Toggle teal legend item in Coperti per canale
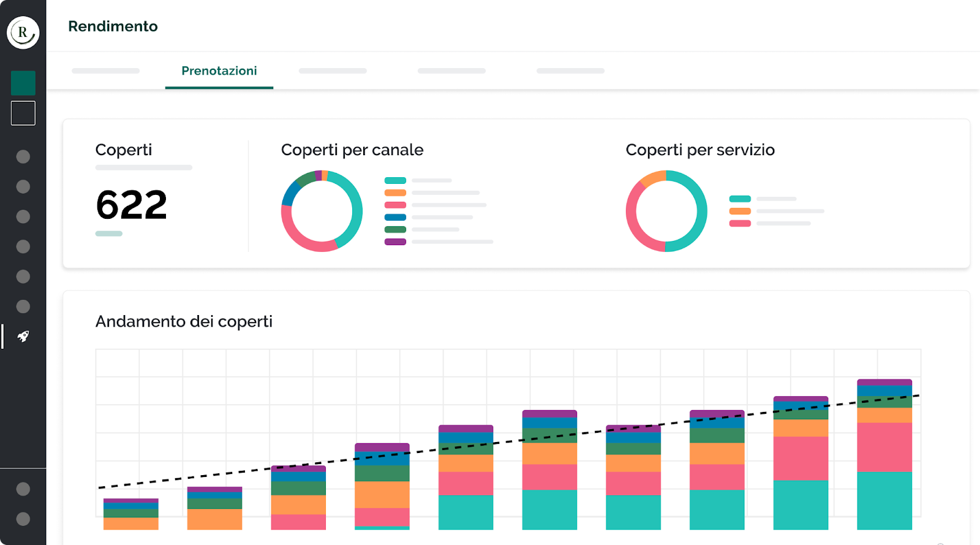Image resolution: width=980 pixels, height=545 pixels. (395, 181)
